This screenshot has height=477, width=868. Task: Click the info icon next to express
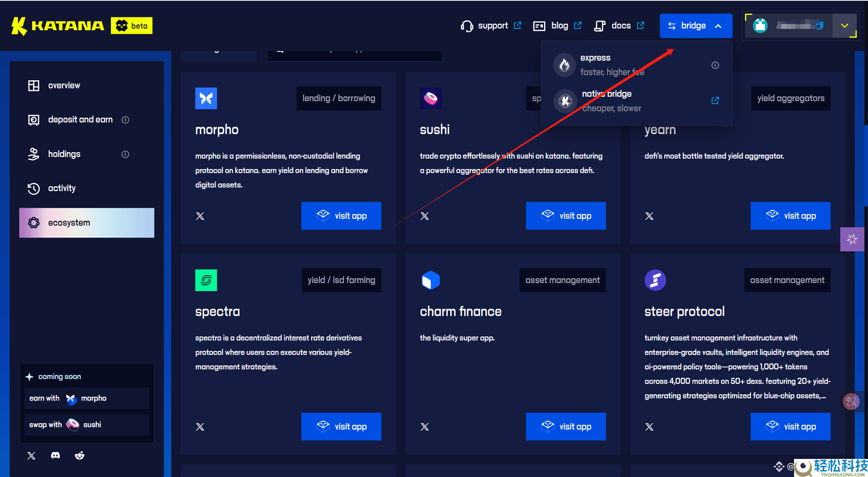tap(715, 65)
